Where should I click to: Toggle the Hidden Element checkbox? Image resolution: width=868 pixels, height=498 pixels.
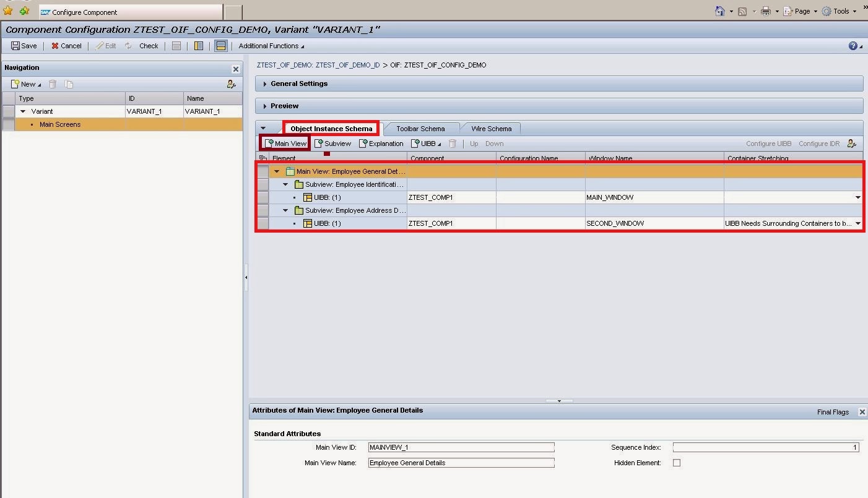[x=676, y=463]
